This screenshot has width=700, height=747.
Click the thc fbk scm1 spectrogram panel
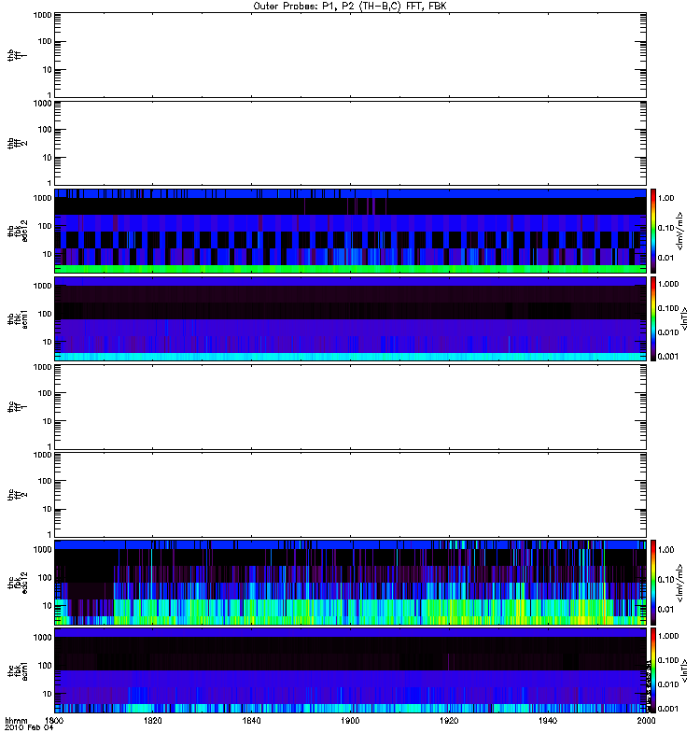[350, 670]
